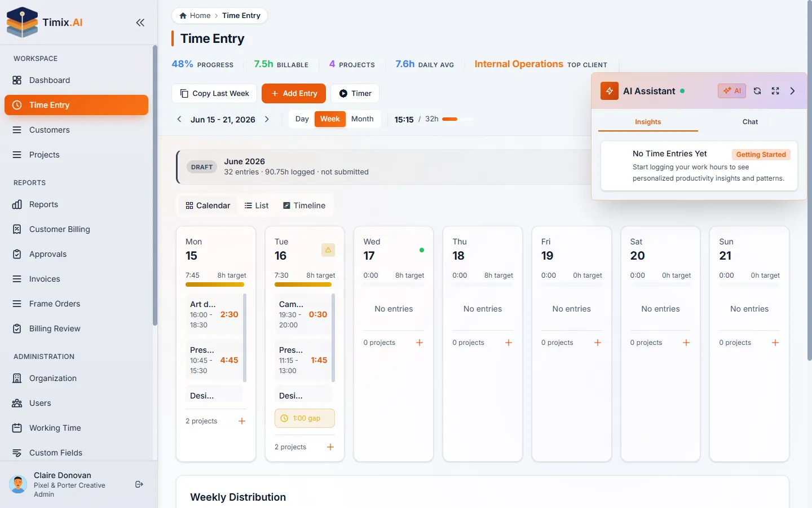Select Calendar layout tab
Screen dimensions: 812x508
208,205
